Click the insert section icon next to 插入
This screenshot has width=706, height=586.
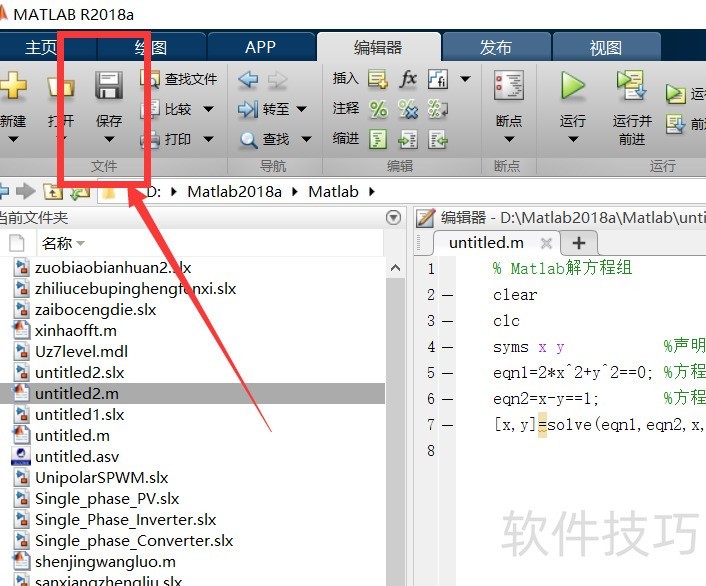pos(378,79)
